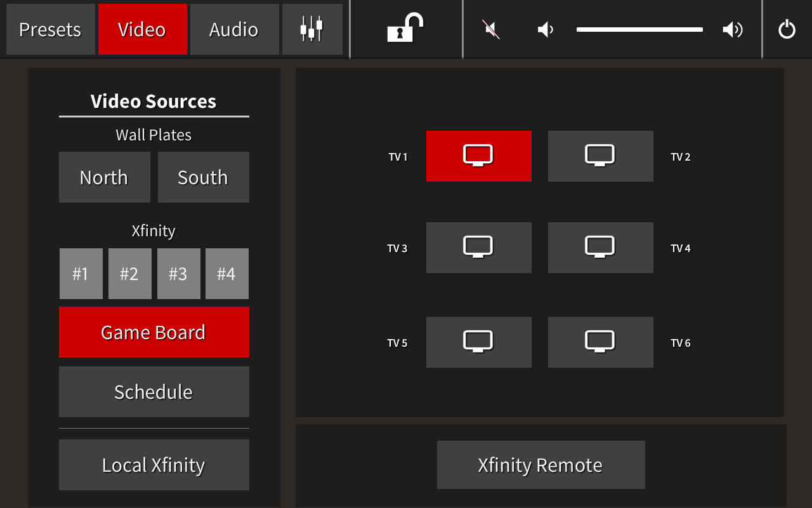Click the unlocked padlock icon
This screenshot has width=812, height=508.
[x=405, y=29]
